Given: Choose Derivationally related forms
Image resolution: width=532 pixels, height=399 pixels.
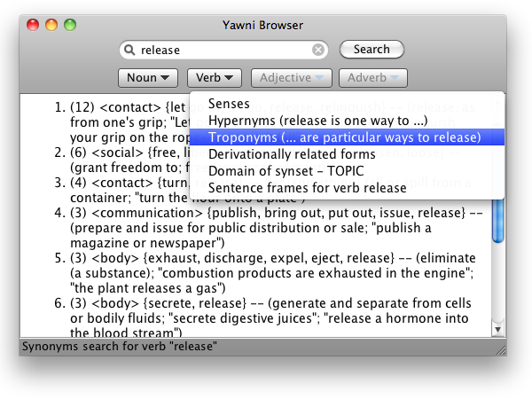Looking at the screenshot, I should [347, 154].
